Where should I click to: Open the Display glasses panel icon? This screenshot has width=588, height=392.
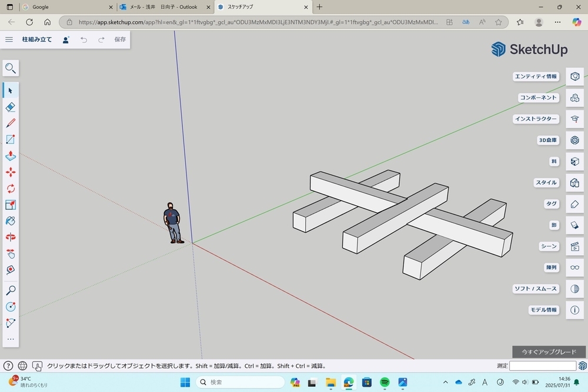point(574,267)
